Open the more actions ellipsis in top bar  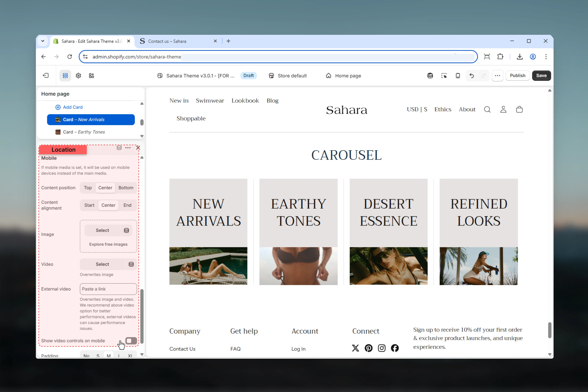[x=497, y=75]
